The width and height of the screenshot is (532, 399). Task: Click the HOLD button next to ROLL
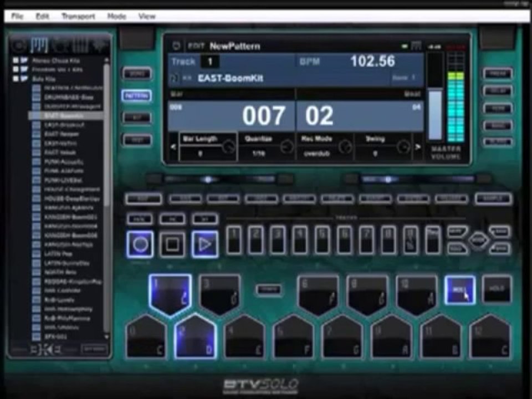pyautogui.click(x=497, y=289)
